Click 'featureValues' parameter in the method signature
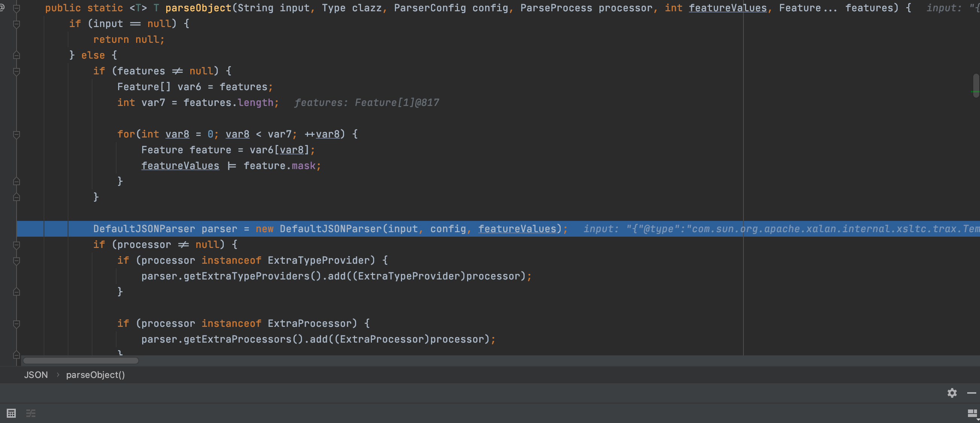 click(728, 8)
